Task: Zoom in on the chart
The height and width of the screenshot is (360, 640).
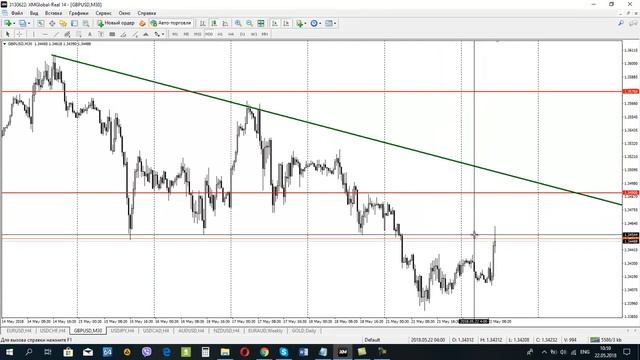Action: coord(238,23)
